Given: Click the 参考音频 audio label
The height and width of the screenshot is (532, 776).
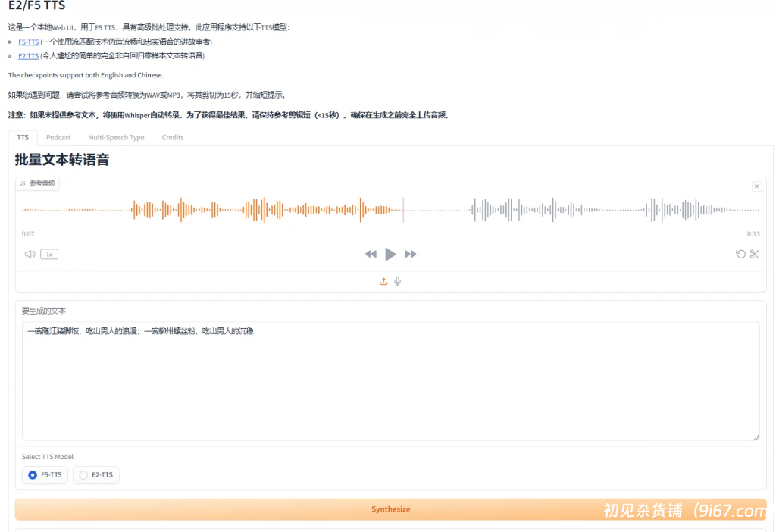Looking at the screenshot, I should pyautogui.click(x=38, y=183).
